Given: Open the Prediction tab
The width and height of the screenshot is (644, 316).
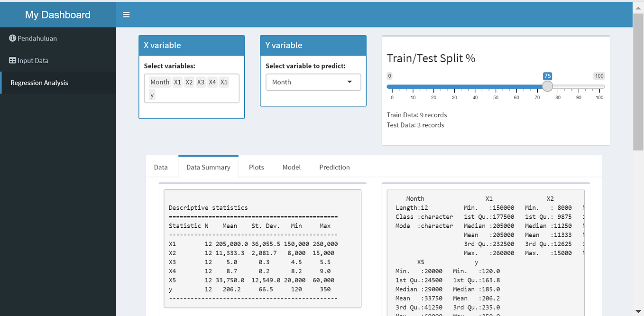Looking at the screenshot, I should tap(334, 167).
